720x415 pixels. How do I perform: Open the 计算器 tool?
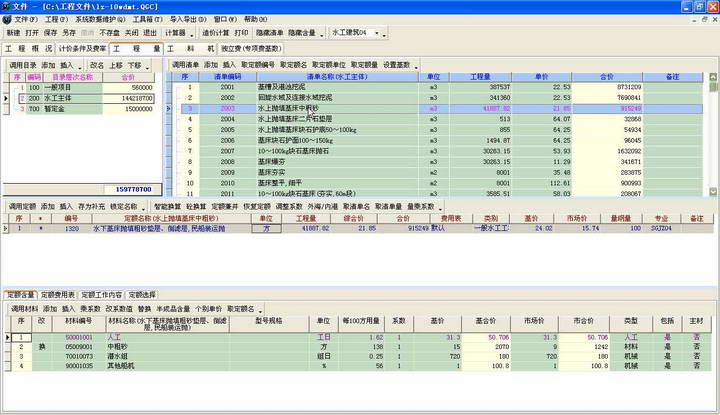pos(175,33)
